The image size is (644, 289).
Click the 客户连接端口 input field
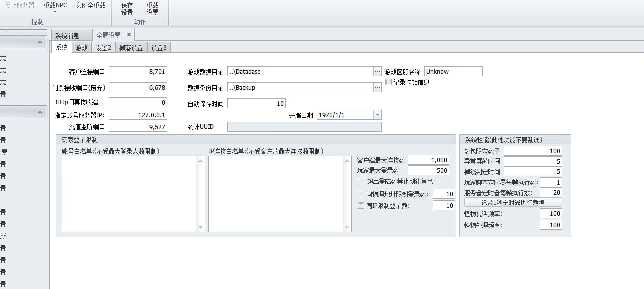[138, 72]
